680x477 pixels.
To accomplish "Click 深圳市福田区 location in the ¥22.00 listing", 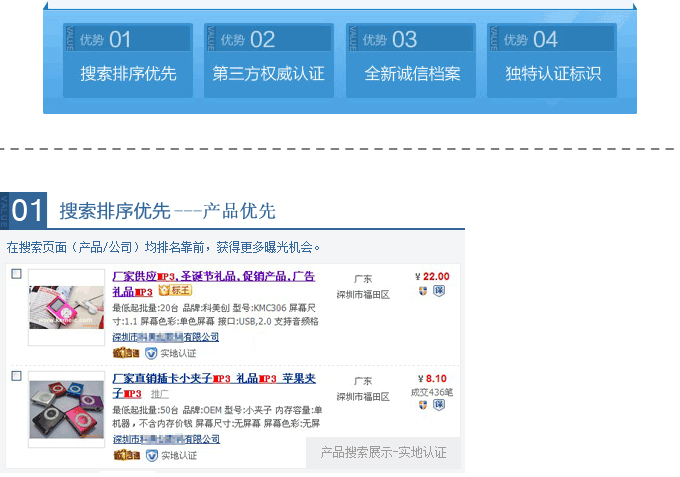I will [363, 294].
